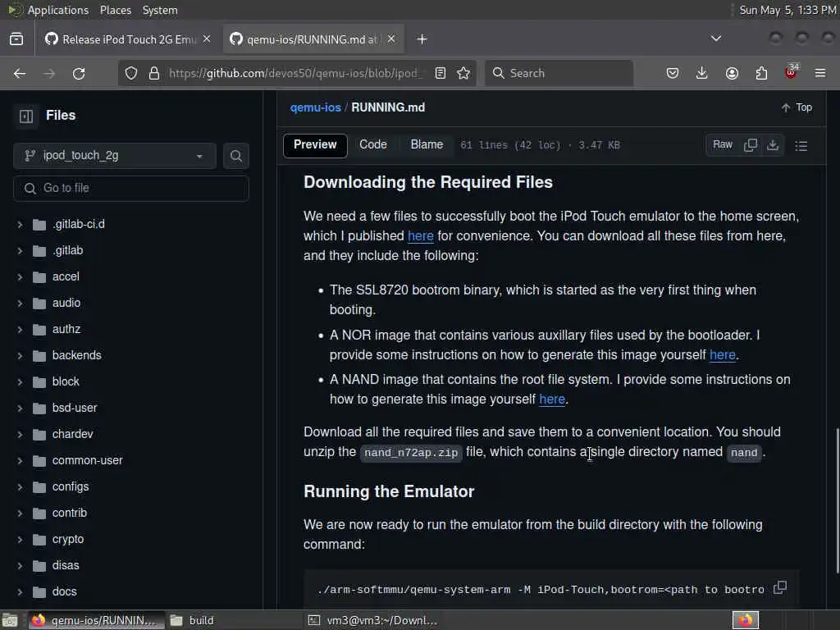840x630 pixels.
Task: Close the Release iPod Touch 2G tab
Action: 207,39
